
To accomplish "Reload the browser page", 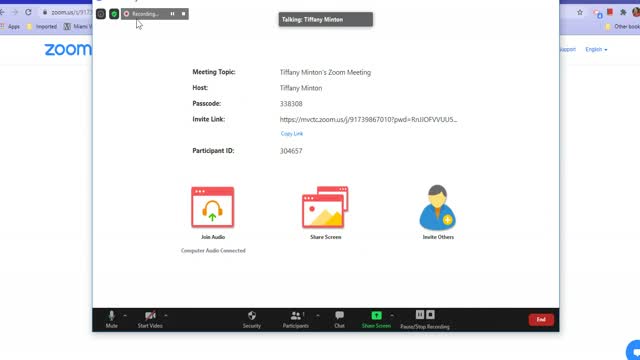I will pyautogui.click(x=28, y=12).
